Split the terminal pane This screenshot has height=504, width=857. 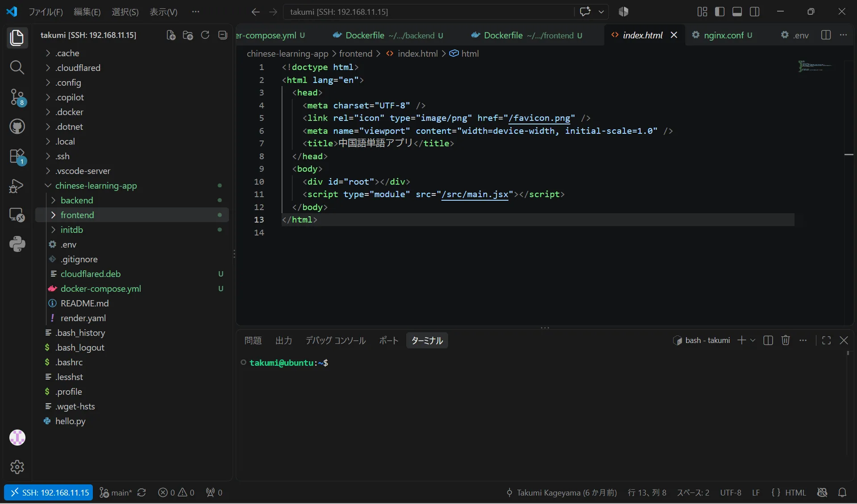(x=768, y=340)
